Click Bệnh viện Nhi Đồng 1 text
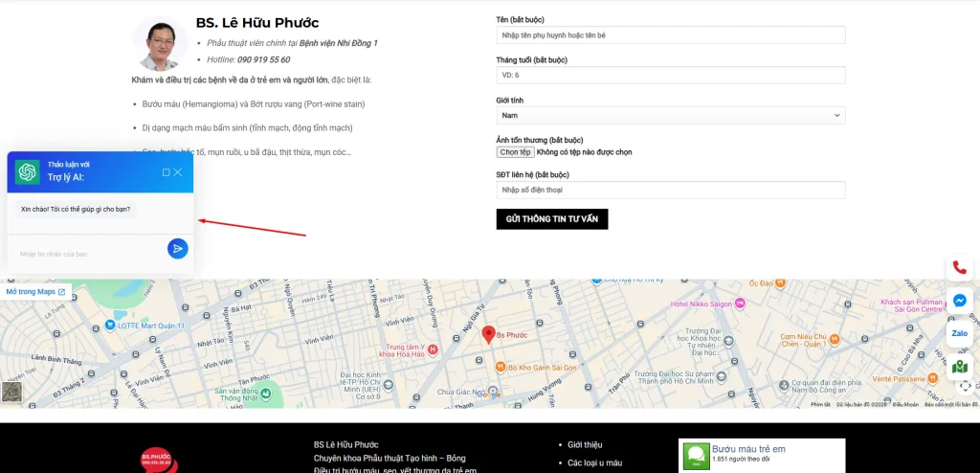The width and height of the screenshot is (980, 473). point(339,43)
